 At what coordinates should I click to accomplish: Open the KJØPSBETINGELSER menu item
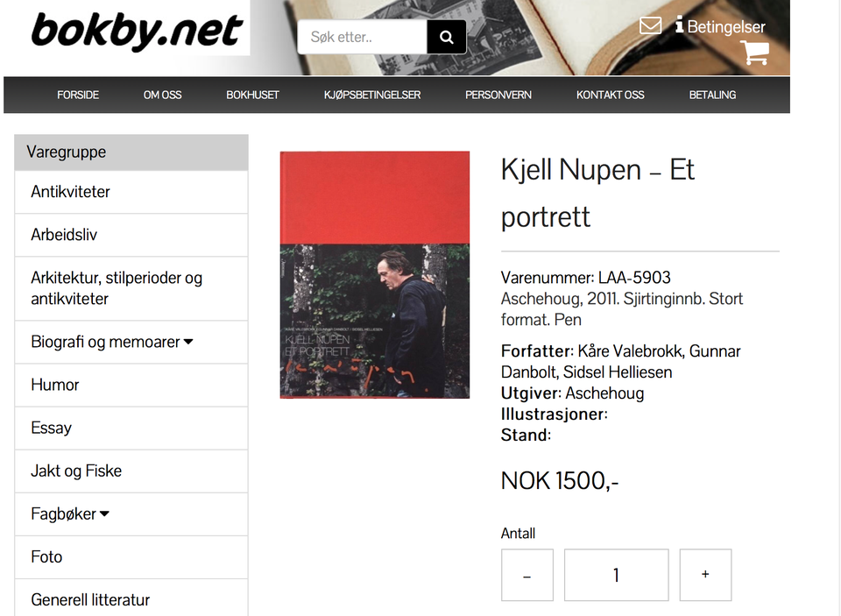tap(371, 95)
